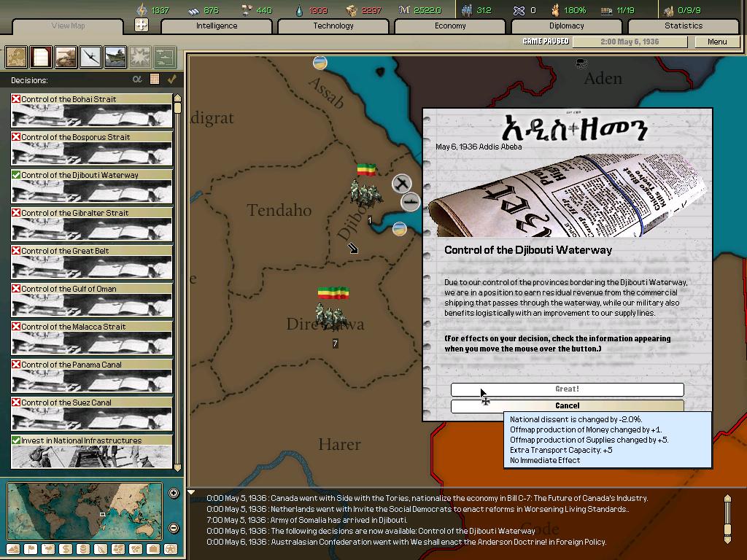Open the air units plane icon

(90, 57)
